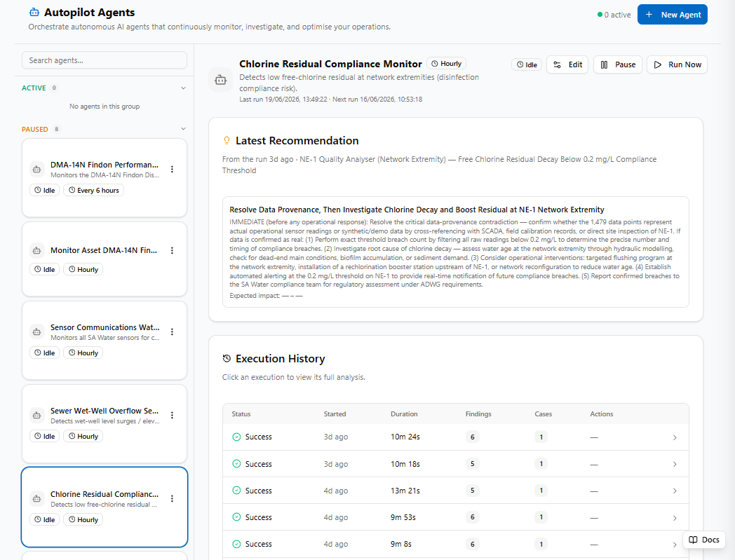Click robot icon on DMA-14N Findon Performance card
The image size is (735, 560).
[36, 169]
